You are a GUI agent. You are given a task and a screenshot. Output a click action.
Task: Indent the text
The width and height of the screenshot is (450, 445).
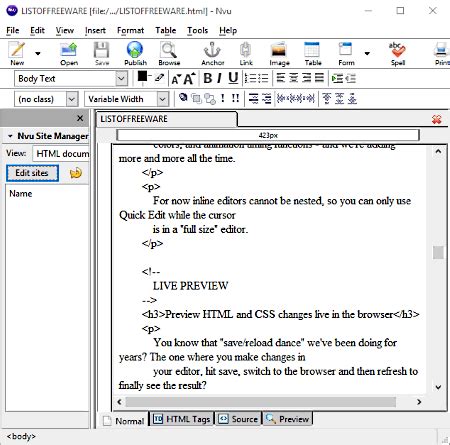337,79
